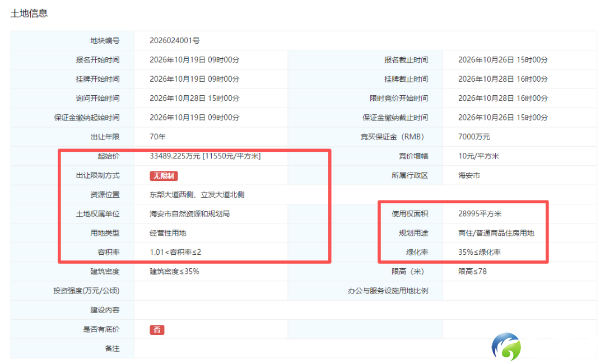Select the 备注 label
This screenshot has width=605, height=364.
[112, 348]
